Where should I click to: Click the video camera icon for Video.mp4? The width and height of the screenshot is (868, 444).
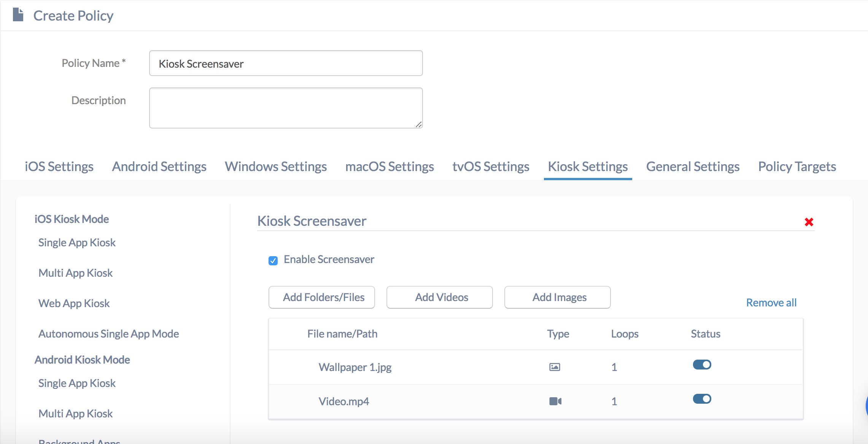coord(555,401)
